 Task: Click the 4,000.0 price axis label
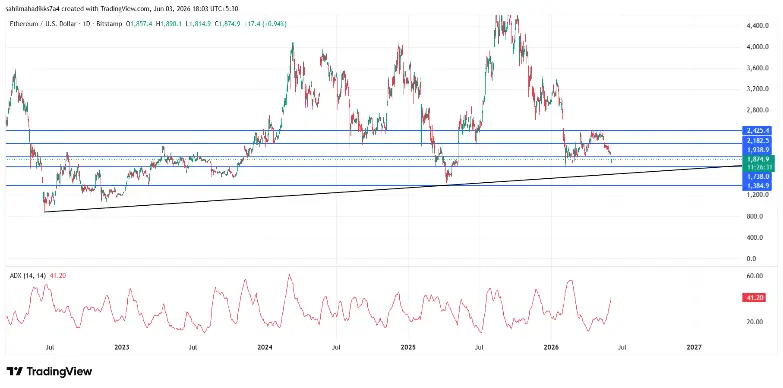757,46
